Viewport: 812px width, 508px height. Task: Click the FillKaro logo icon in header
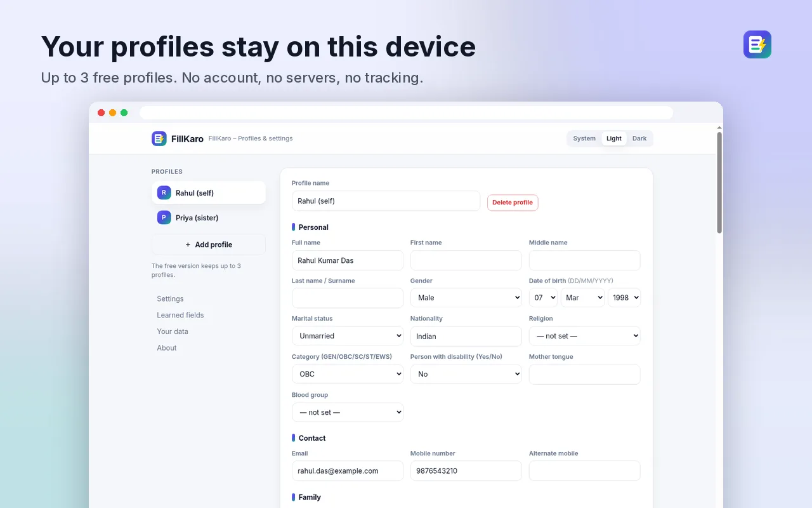pyautogui.click(x=159, y=138)
